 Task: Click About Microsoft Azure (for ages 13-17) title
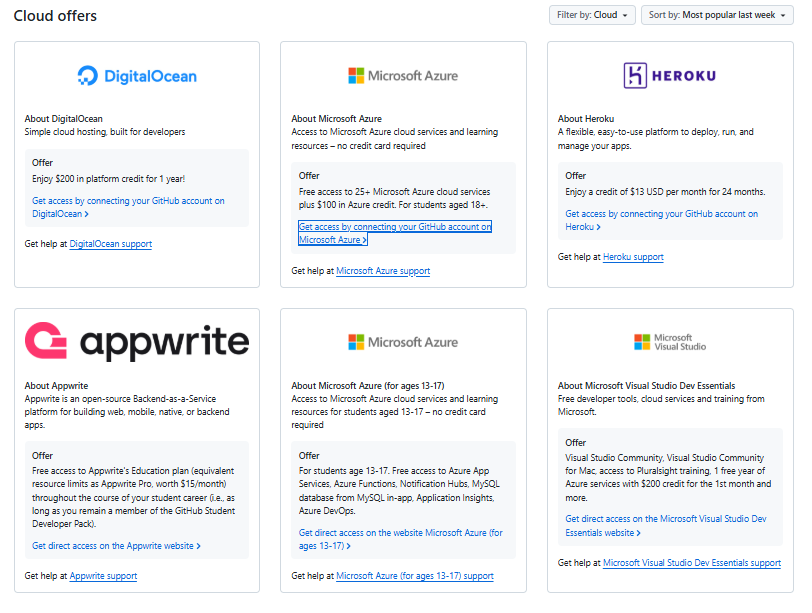368,386
